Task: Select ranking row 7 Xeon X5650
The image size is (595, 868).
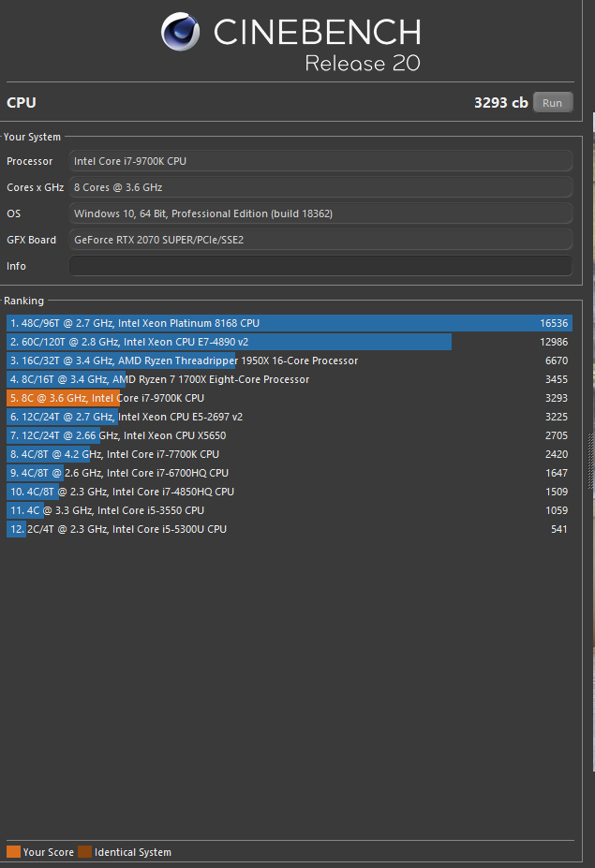Action: pyautogui.click(x=290, y=435)
